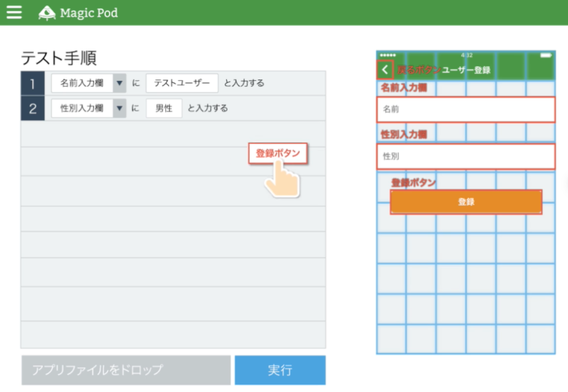Screen dimensions: 568x392
Task: Tap the orange 登録 button on the phone
Action: click(465, 202)
